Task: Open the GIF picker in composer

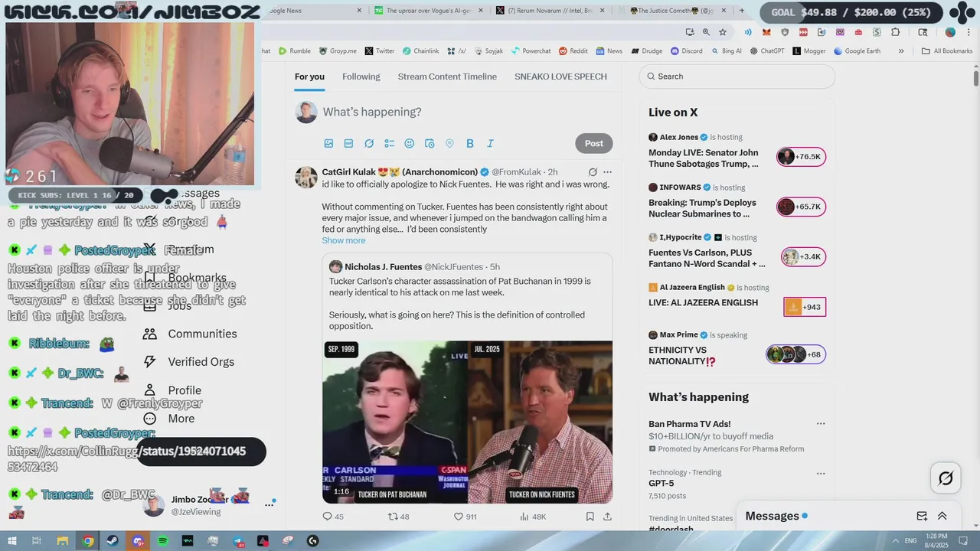Action: click(348, 143)
